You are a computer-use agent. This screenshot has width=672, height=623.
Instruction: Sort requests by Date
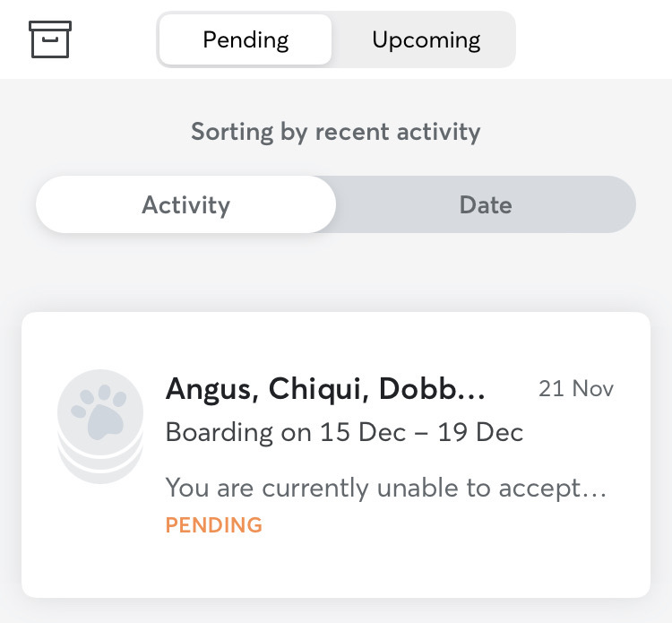486,204
